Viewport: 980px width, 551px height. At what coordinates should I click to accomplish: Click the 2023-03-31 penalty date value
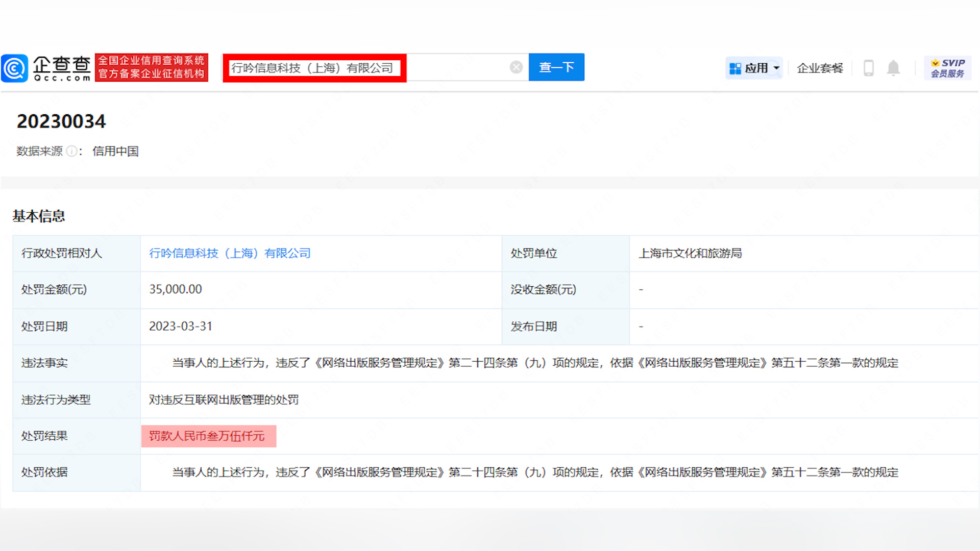[x=181, y=327]
